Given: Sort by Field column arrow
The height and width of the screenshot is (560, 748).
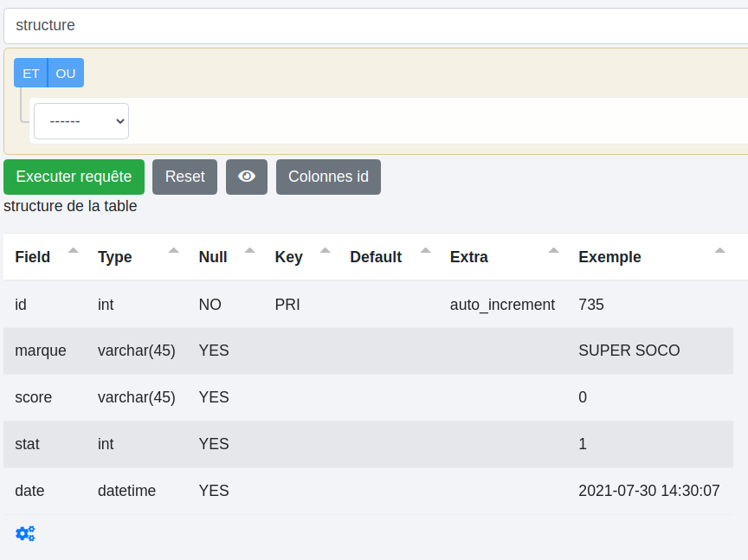Looking at the screenshot, I should tap(74, 251).
